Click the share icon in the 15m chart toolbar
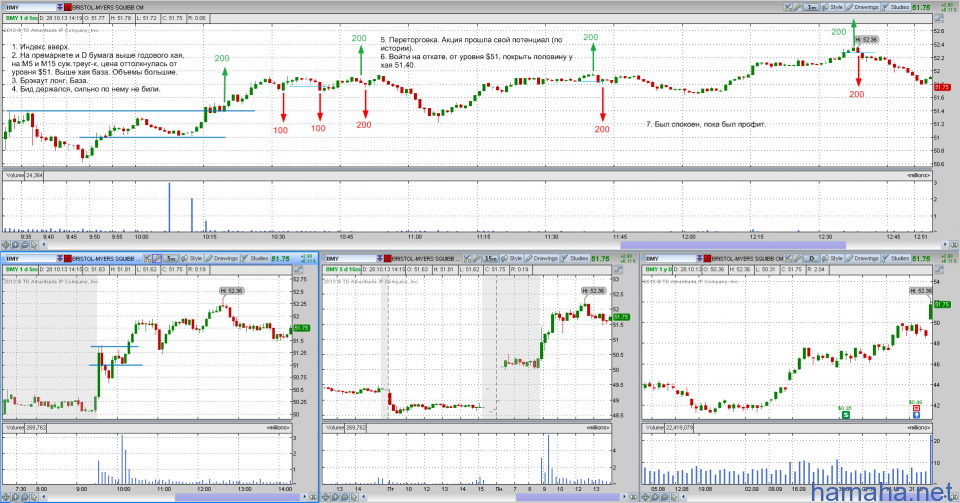The image size is (960, 503). 468,259
